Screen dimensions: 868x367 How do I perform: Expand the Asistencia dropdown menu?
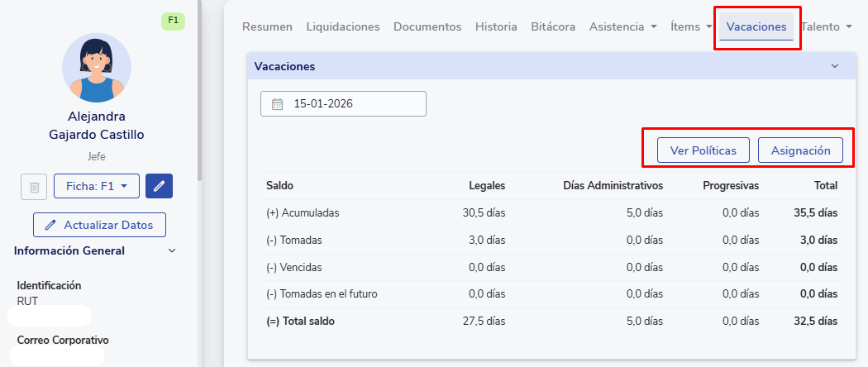point(622,26)
